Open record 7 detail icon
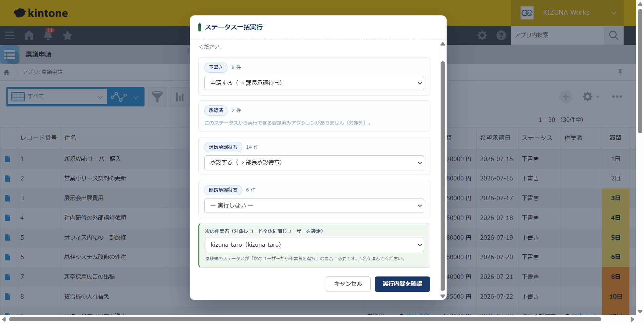 tap(7, 277)
